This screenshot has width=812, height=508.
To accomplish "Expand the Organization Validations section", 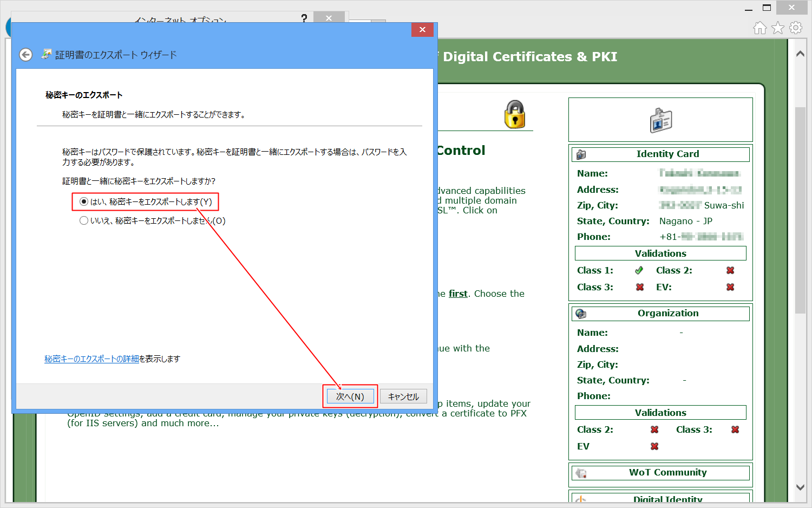I will click(660, 413).
